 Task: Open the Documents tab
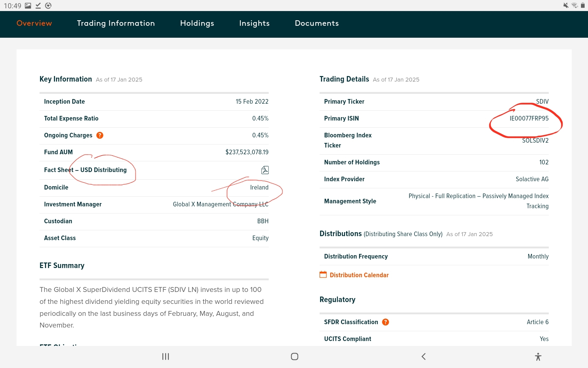pyautogui.click(x=317, y=23)
